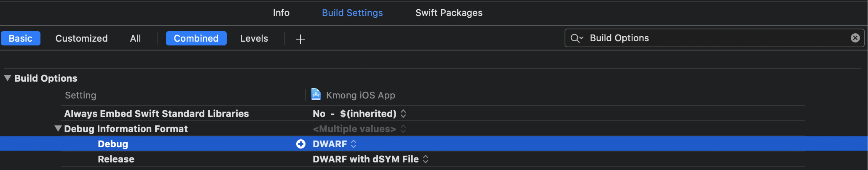Click the search magnifier icon

tap(576, 38)
